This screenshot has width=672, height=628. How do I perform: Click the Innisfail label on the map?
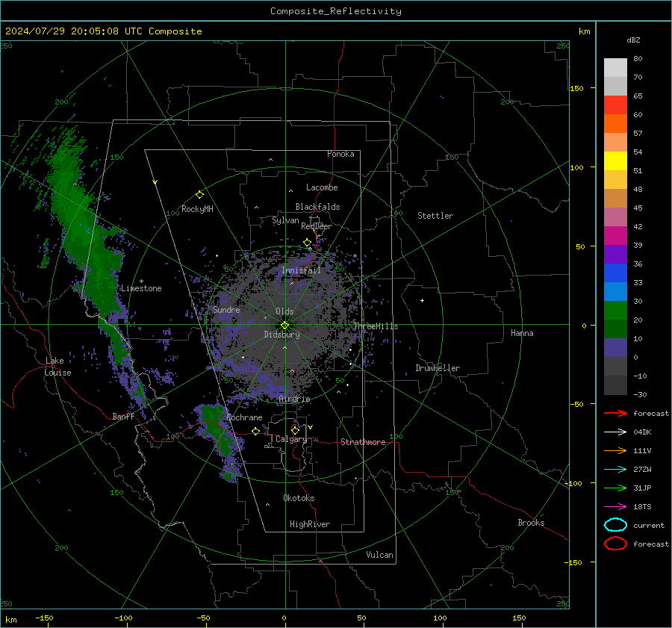point(301,270)
